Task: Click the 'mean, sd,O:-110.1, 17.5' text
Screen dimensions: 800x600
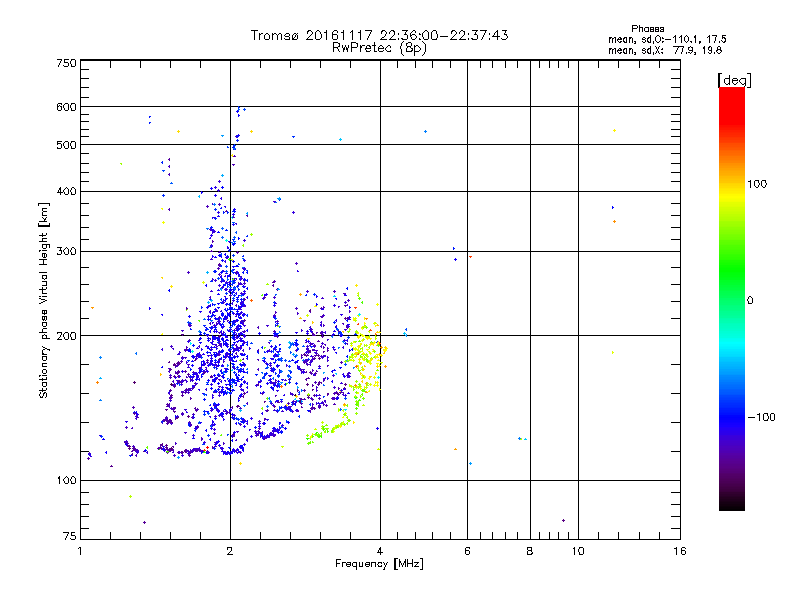Action: point(667,39)
